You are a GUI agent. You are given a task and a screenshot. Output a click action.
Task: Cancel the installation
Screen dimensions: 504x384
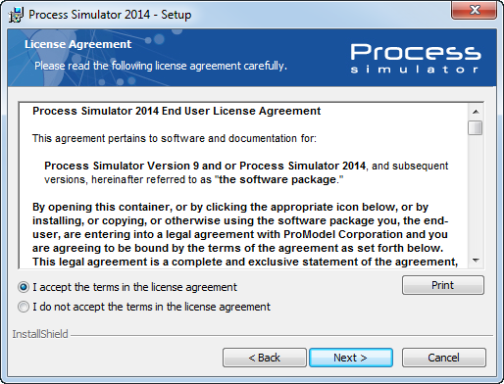coord(444,358)
